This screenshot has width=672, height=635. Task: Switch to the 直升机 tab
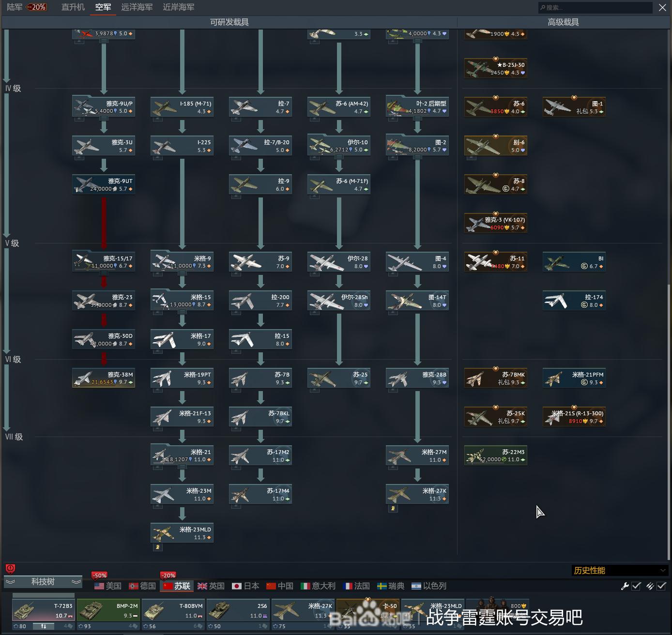(73, 7)
